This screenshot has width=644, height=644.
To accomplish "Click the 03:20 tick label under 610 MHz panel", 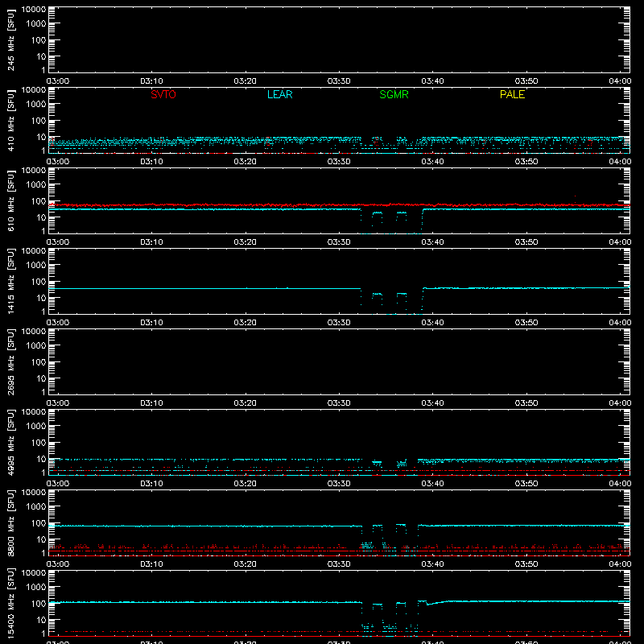I will tap(246, 242).
